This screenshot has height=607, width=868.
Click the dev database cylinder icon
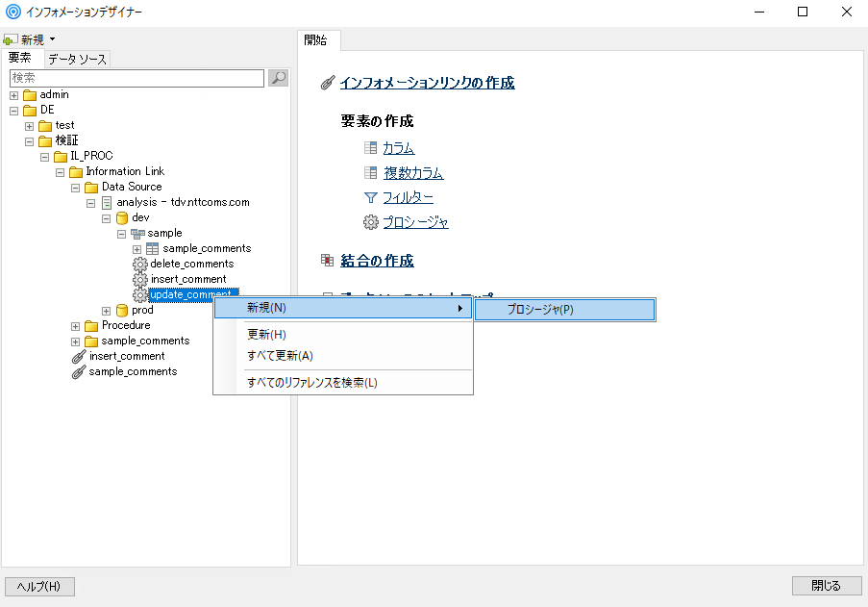[122, 218]
